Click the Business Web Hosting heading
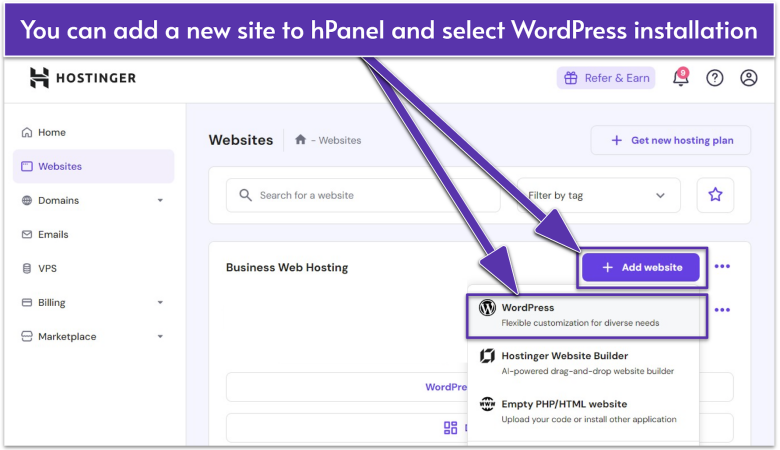780x450 pixels. (x=287, y=268)
